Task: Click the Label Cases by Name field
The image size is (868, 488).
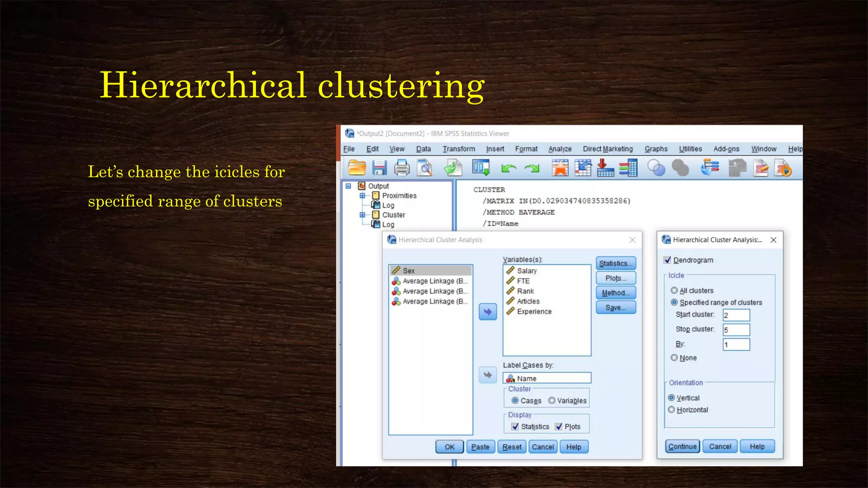Action: tap(547, 378)
